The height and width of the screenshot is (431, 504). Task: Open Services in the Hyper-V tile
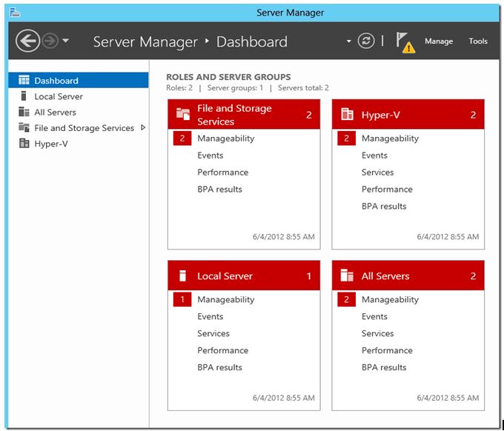coord(378,173)
